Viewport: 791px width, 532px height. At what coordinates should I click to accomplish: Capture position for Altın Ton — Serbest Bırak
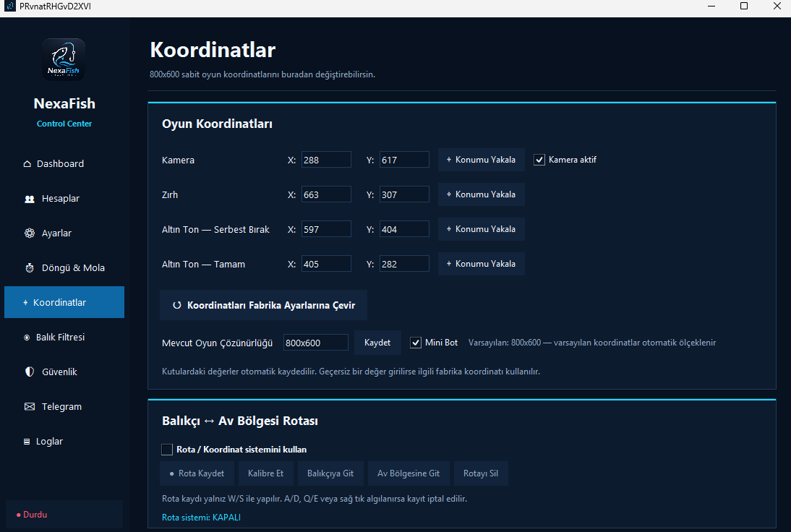pyautogui.click(x=482, y=229)
